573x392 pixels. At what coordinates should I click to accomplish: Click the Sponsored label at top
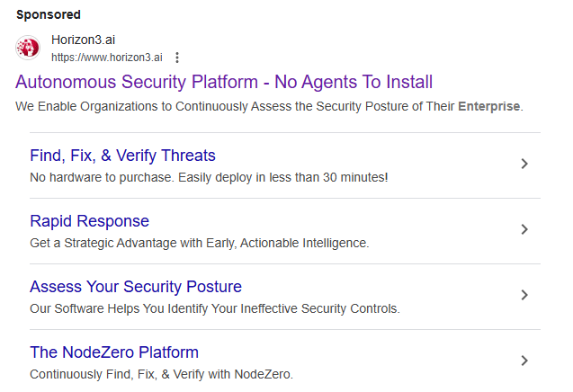(48, 14)
